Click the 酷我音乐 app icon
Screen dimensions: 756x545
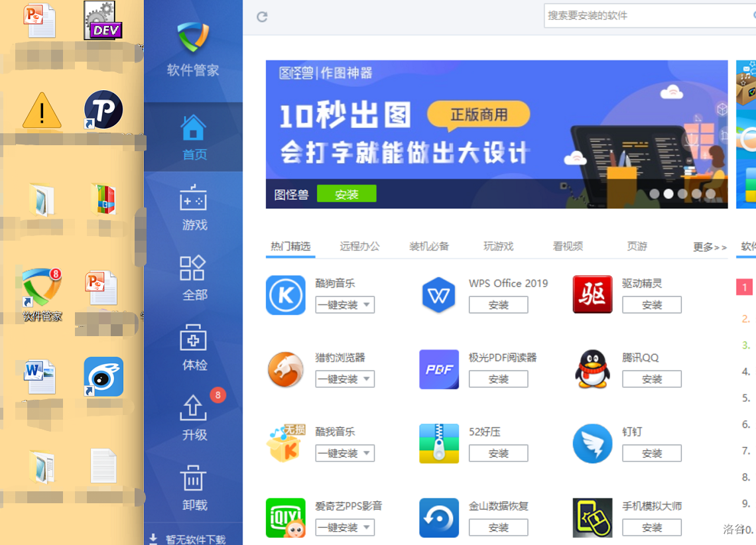coord(286,444)
